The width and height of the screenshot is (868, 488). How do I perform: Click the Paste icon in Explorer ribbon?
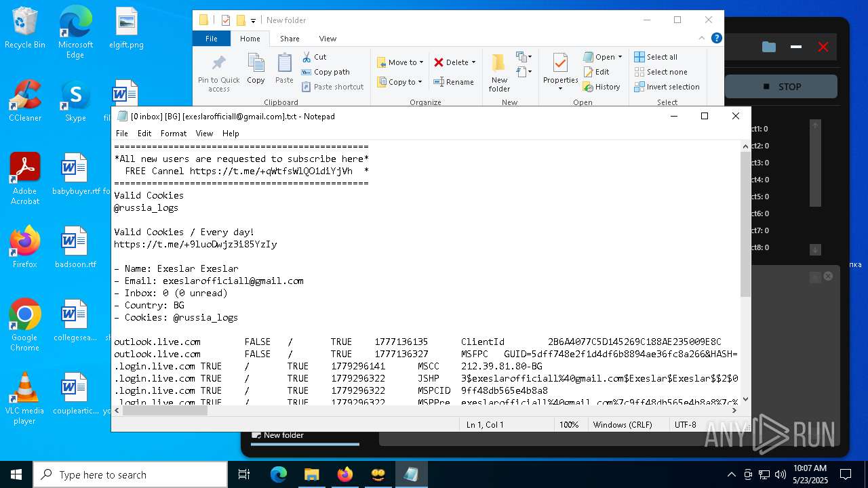[284, 69]
